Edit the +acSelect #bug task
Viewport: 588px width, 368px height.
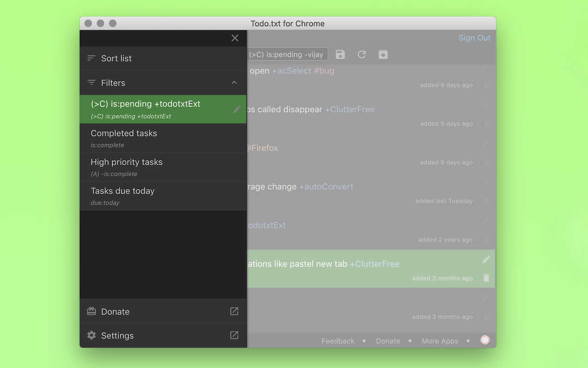pyautogui.click(x=486, y=67)
